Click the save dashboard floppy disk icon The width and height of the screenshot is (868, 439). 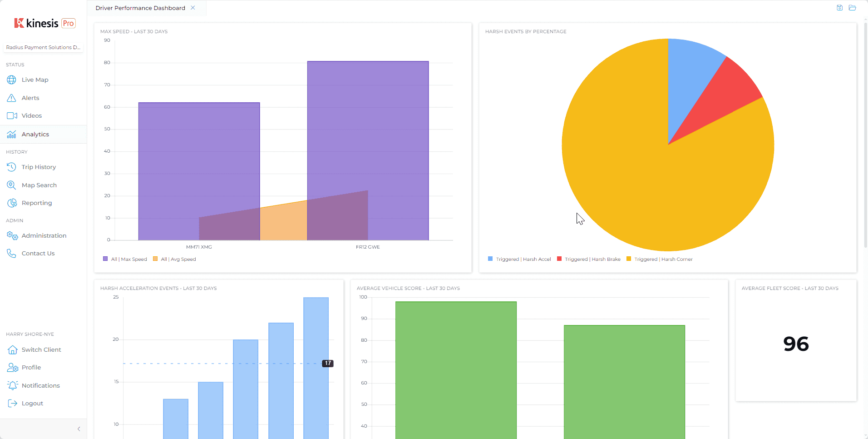(x=839, y=8)
